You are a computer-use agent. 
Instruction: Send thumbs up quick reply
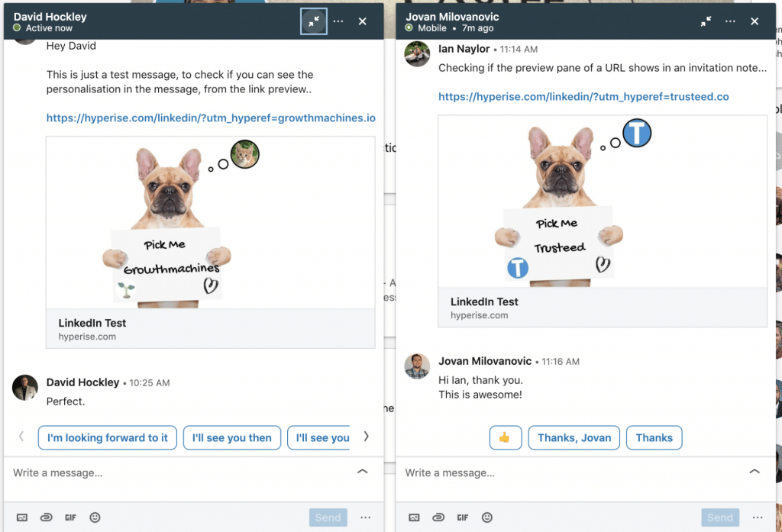click(x=505, y=438)
